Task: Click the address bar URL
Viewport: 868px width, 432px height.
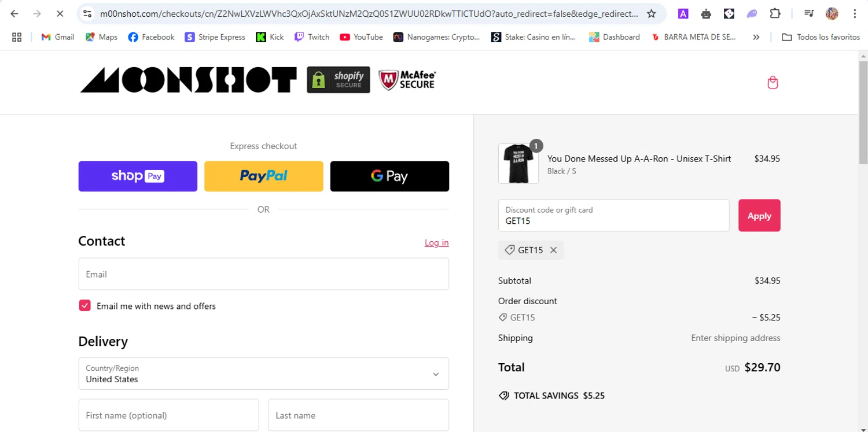Action: (x=369, y=13)
